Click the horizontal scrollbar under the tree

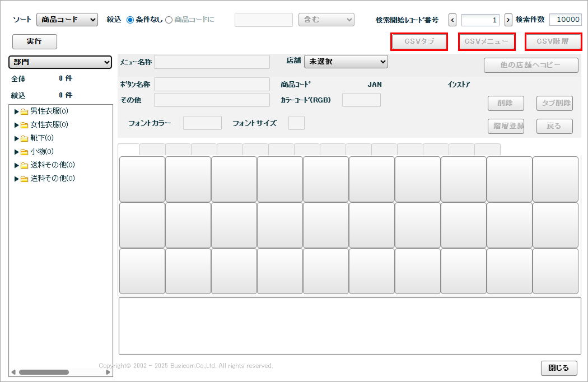click(x=44, y=372)
